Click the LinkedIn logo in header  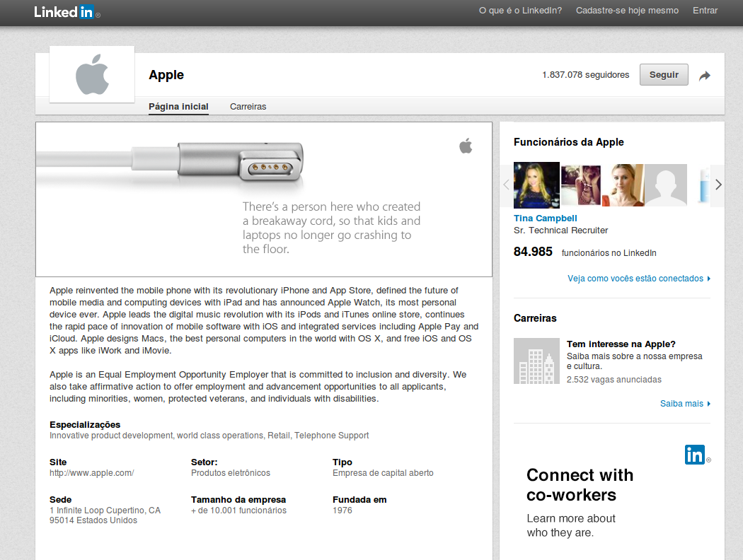(x=67, y=12)
